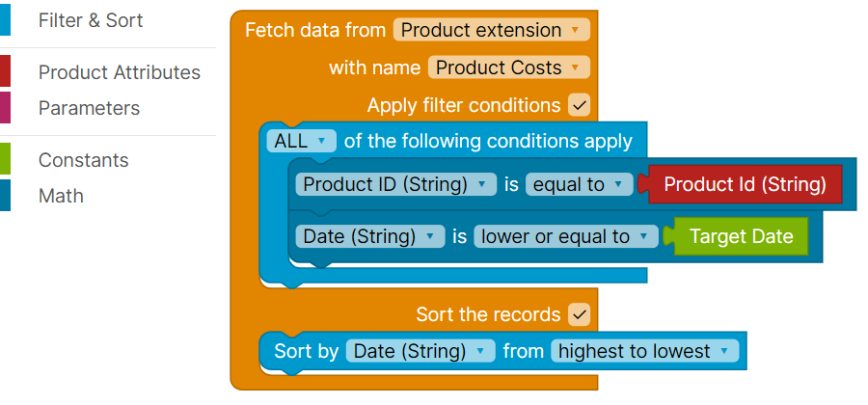Uncheck the Apply filter conditions checkbox
868x405 pixels.
coord(579,105)
